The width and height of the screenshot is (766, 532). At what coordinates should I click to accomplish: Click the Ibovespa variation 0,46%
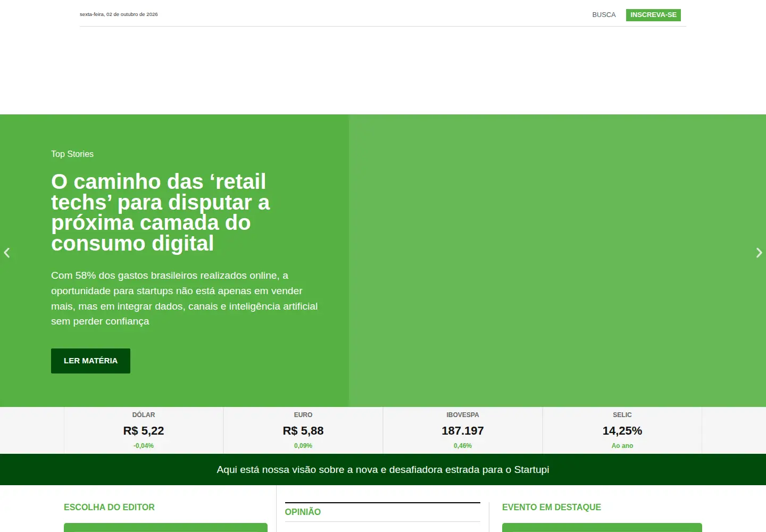click(463, 446)
